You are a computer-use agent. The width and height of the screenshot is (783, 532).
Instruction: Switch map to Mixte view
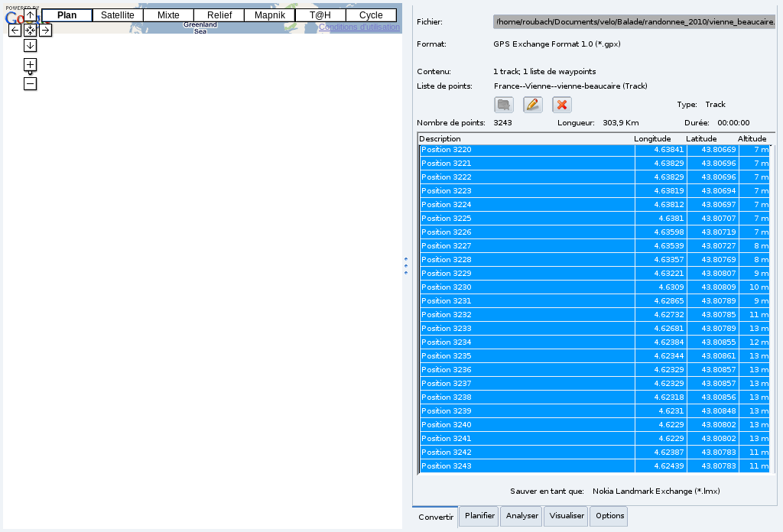coord(168,15)
